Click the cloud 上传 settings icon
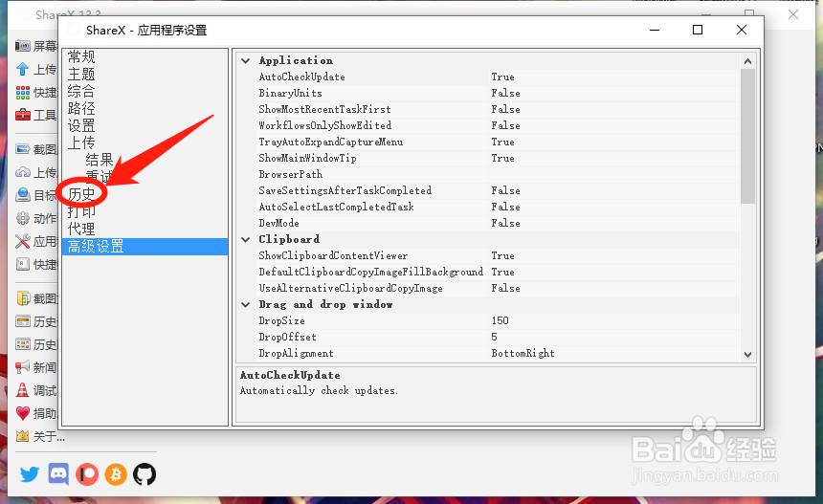823x504 pixels. pyautogui.click(x=23, y=172)
